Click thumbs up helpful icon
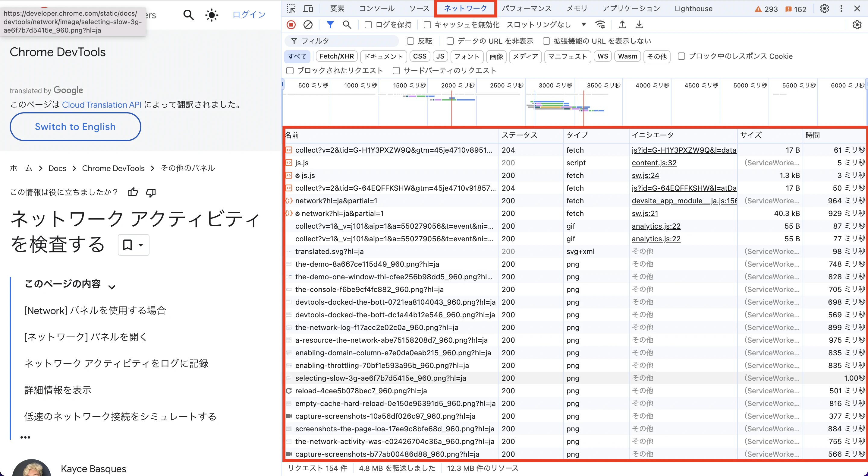Image resolution: width=868 pixels, height=476 pixels. coord(133,192)
